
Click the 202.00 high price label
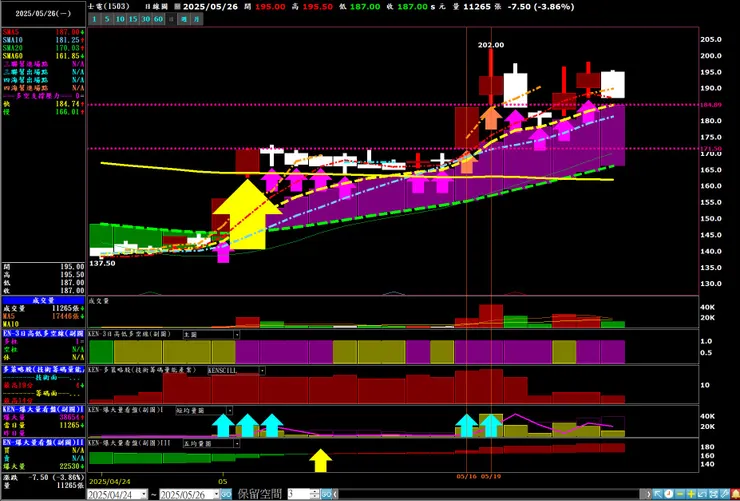pyautogui.click(x=491, y=45)
